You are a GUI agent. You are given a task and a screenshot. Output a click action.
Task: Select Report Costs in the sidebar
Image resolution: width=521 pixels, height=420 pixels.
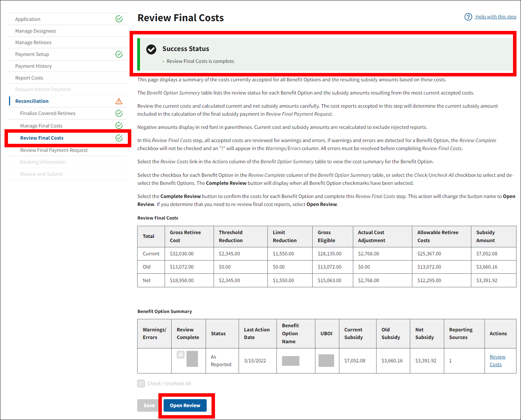click(29, 78)
